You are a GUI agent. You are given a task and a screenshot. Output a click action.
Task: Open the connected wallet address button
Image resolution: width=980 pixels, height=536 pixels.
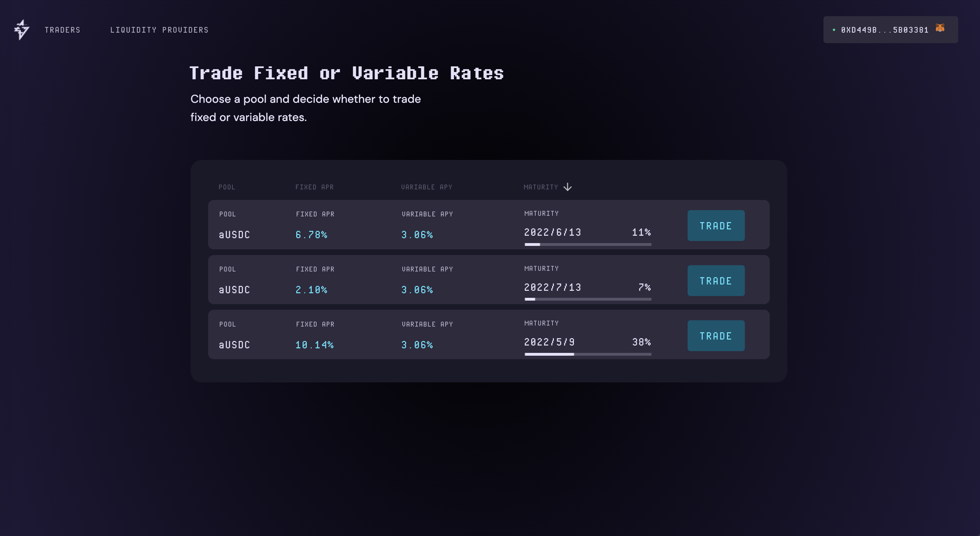[x=885, y=30]
